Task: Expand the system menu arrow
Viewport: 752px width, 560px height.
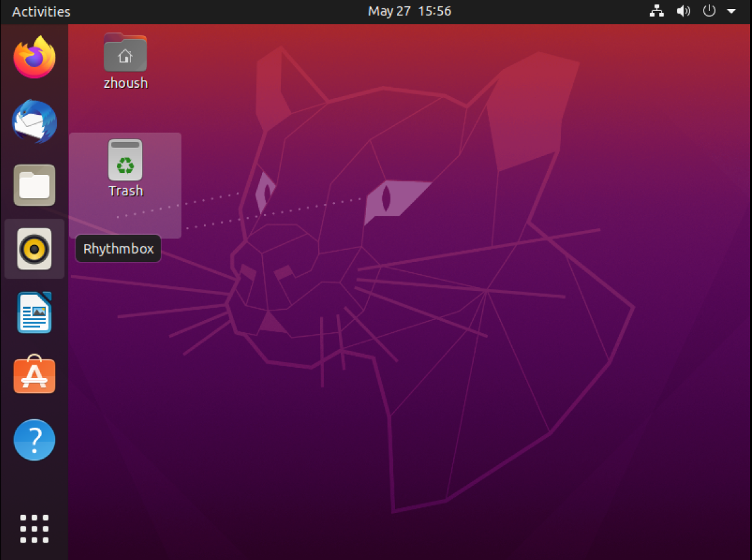Action: click(731, 11)
